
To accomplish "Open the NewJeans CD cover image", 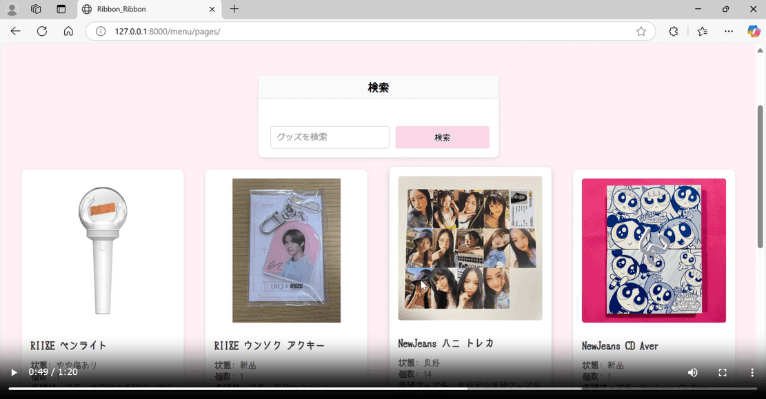I will coord(654,250).
